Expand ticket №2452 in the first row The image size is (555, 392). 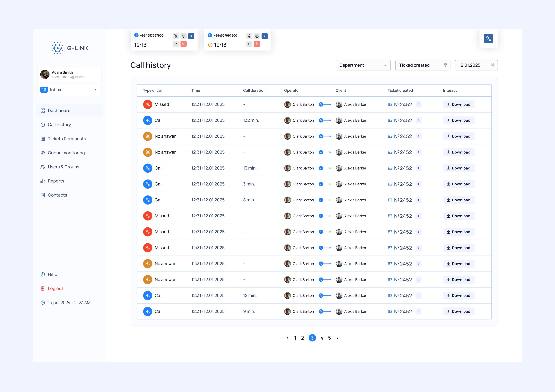click(418, 104)
